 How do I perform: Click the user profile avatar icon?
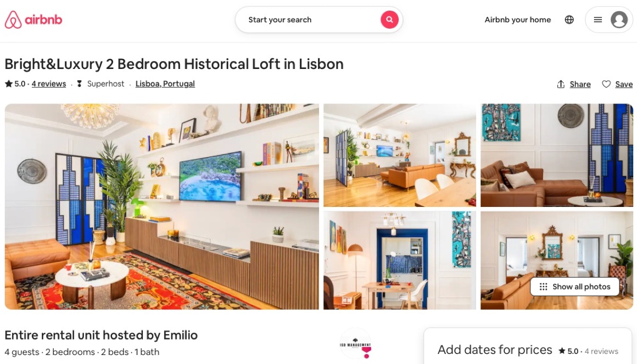point(619,20)
